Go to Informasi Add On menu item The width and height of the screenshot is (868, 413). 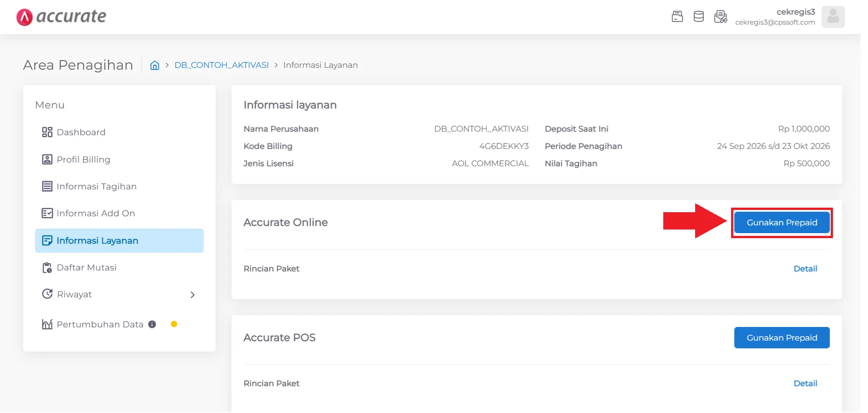119,213
